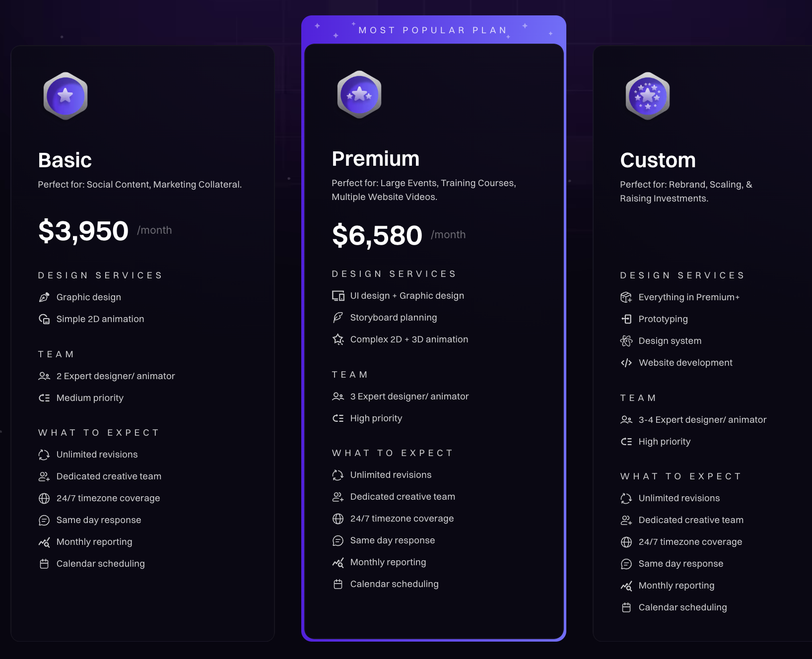Click the atom icon beside Design system
Screen dimensions: 812x659
626,341
